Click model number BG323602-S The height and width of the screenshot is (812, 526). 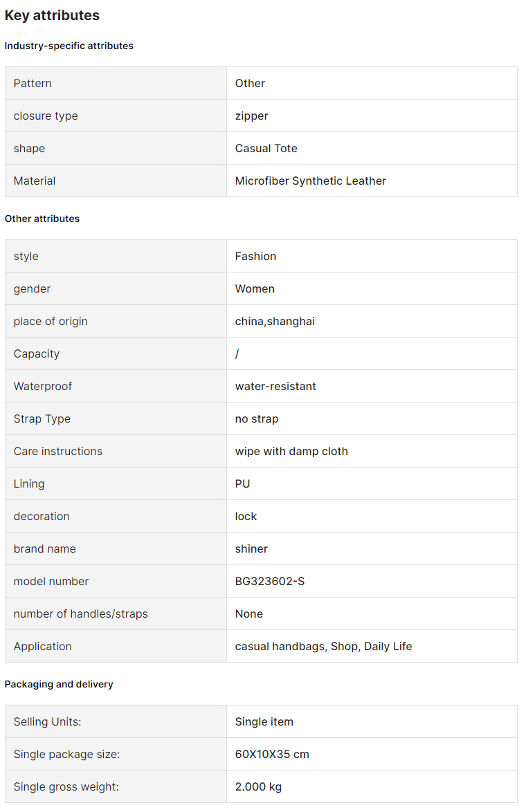(x=269, y=581)
